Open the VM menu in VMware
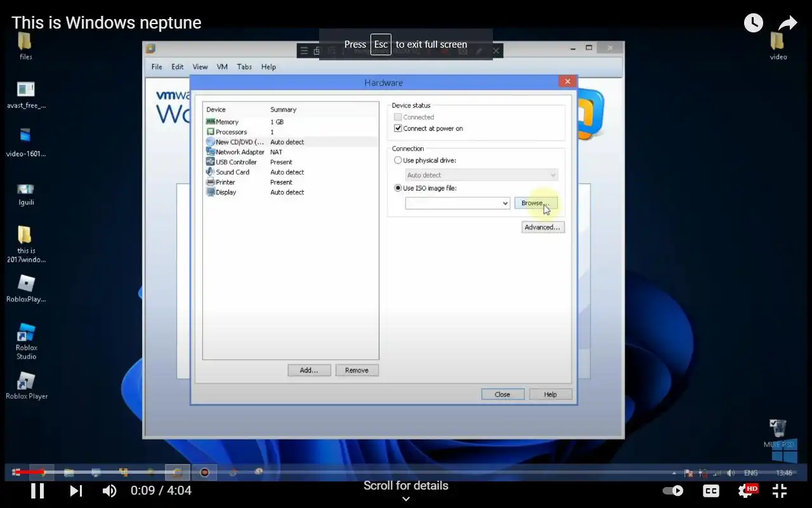 pos(222,67)
